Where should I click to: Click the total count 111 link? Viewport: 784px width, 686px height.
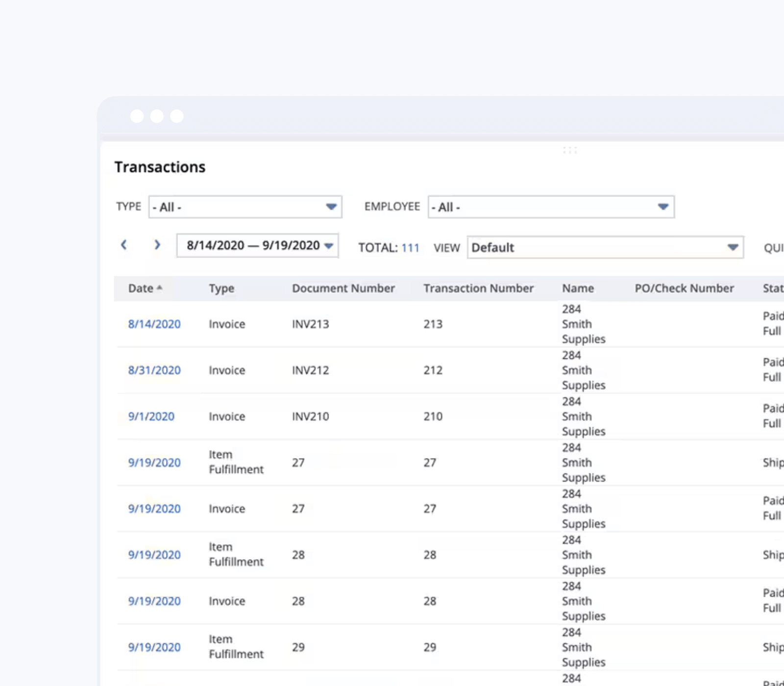pyautogui.click(x=410, y=247)
